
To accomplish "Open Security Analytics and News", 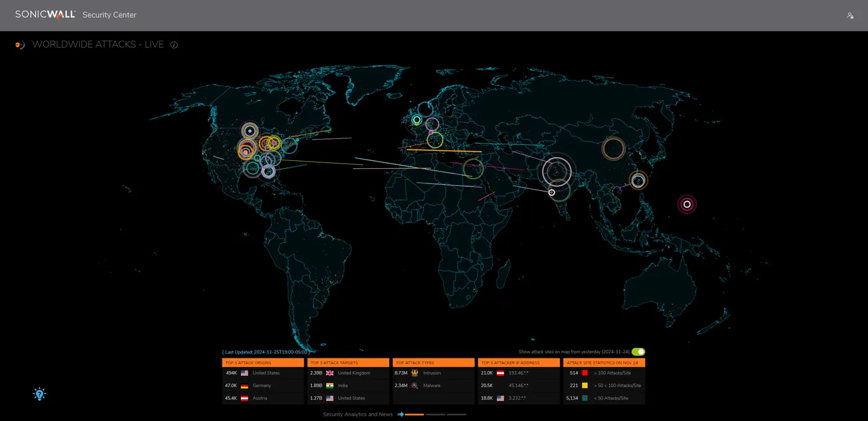I will click(357, 414).
